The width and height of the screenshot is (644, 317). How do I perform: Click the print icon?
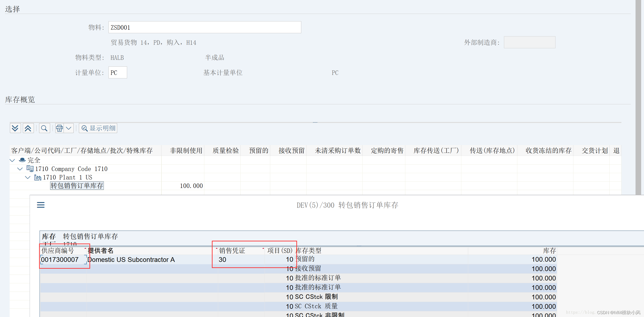(x=59, y=128)
